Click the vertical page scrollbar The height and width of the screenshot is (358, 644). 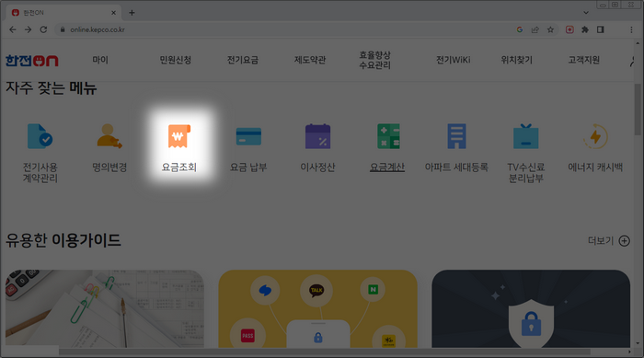[638, 110]
